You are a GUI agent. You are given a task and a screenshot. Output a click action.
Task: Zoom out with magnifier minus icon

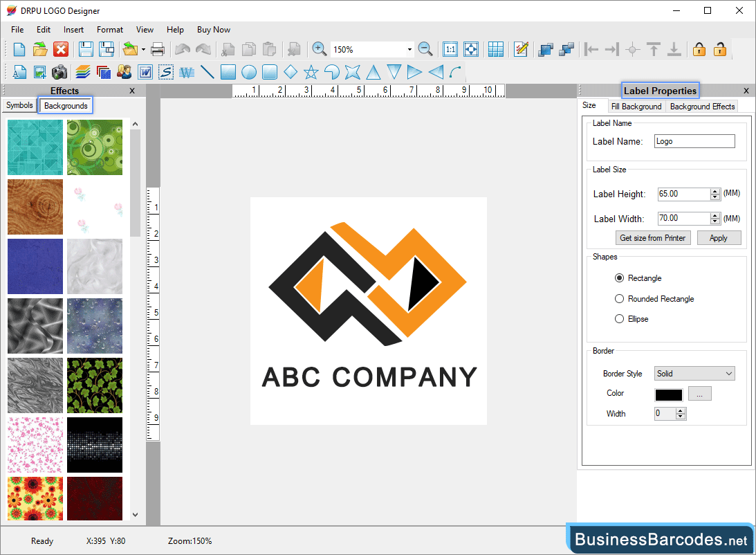[x=425, y=49]
